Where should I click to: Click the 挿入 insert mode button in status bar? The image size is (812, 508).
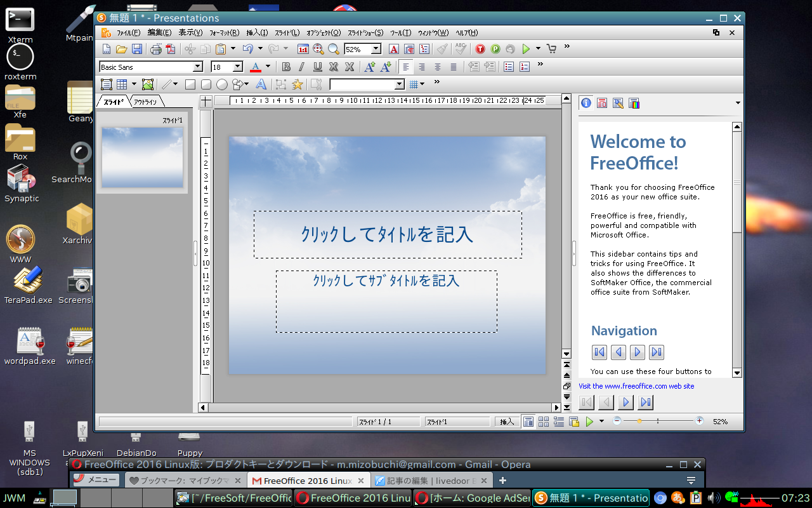click(507, 422)
